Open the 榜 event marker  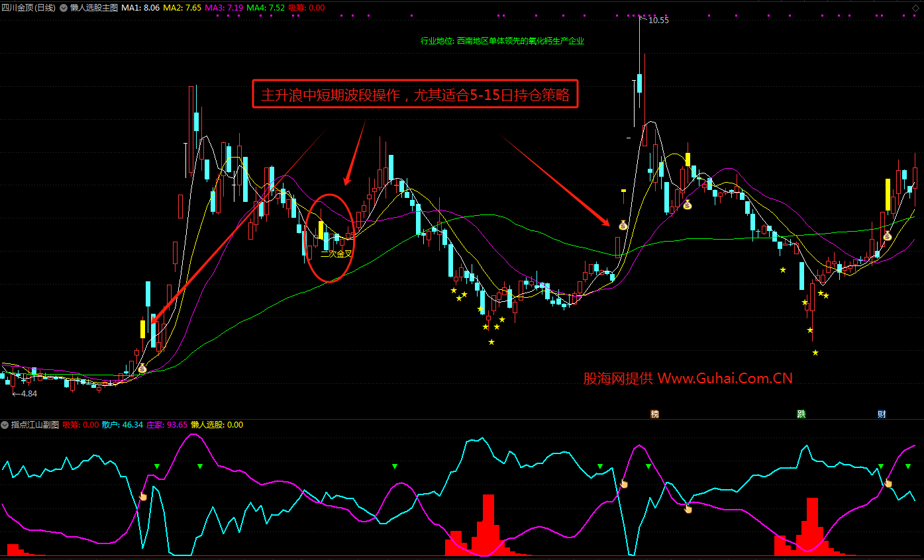pos(655,414)
